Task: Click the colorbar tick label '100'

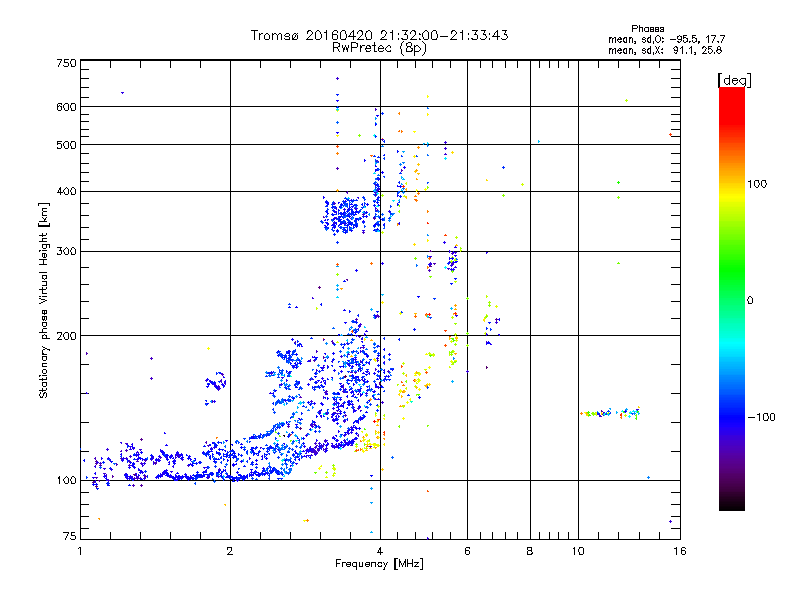Action: tap(757, 184)
